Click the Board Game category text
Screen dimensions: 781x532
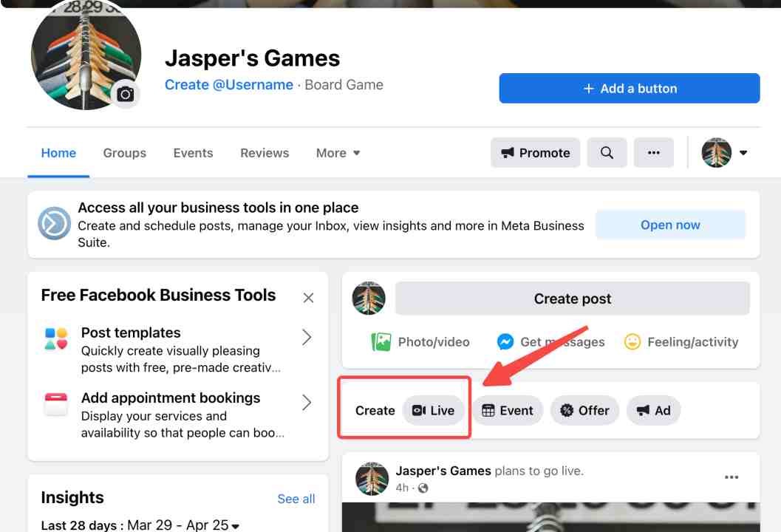[344, 85]
